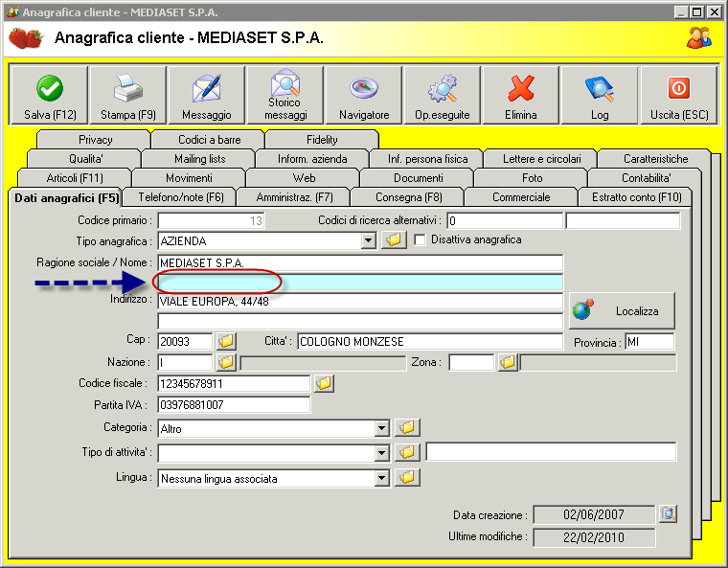Open the Privacy tab
Viewport: 728px width, 568px height.
[x=95, y=140]
